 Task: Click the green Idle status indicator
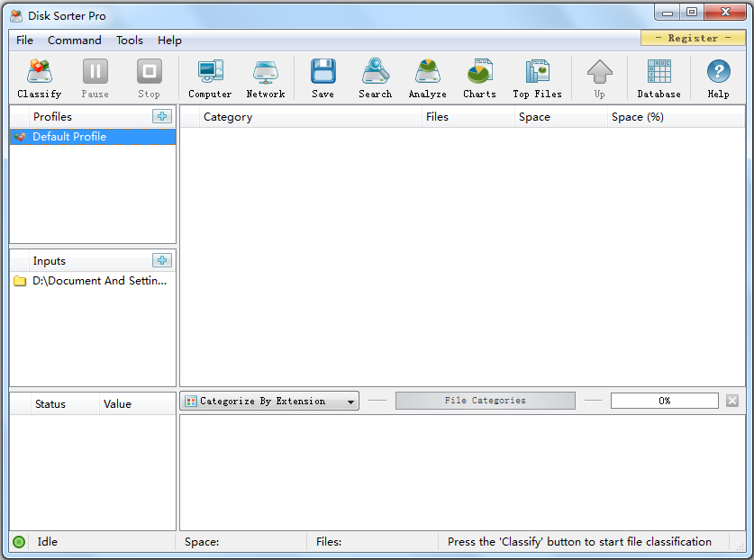[19, 542]
